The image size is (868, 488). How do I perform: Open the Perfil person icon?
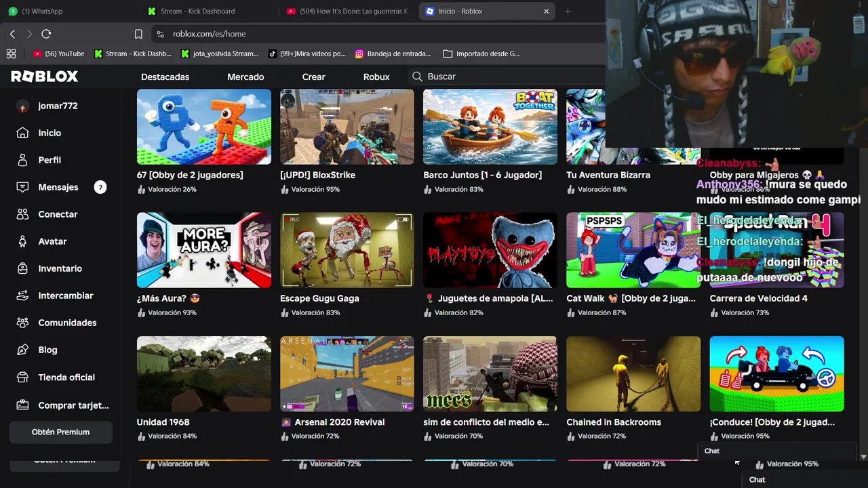[22, 160]
